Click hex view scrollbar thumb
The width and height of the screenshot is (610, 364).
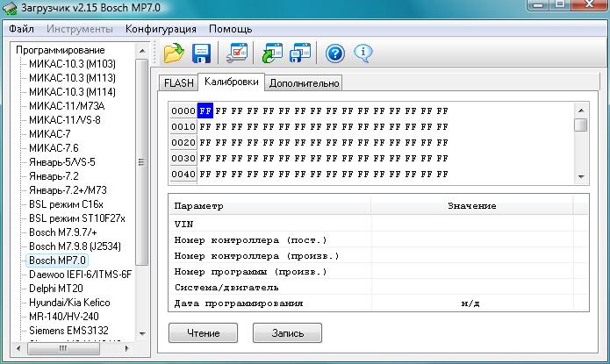[x=581, y=125]
